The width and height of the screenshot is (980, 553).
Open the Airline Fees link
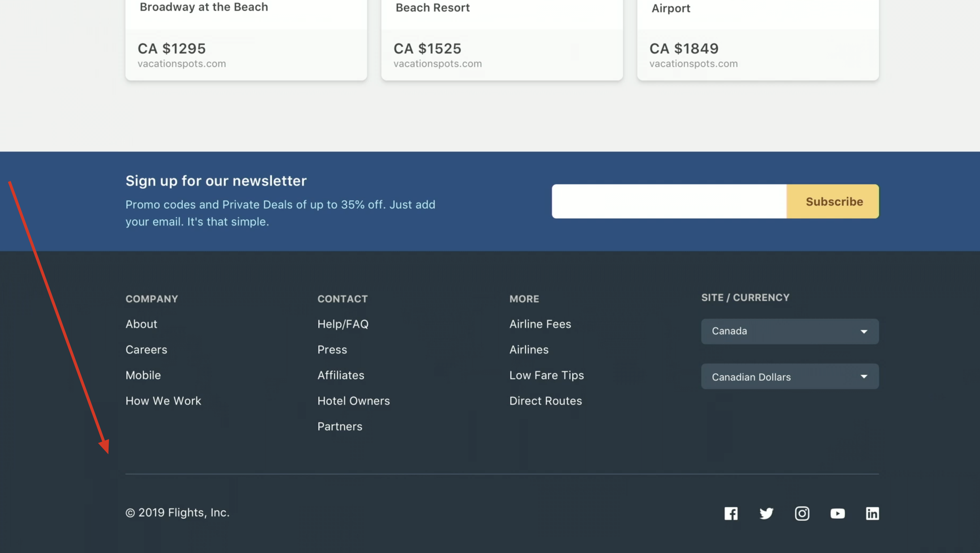(540, 324)
